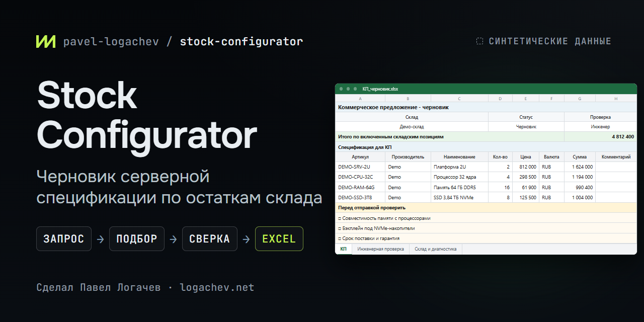
Task: Click the Комментарий column heading
Action: click(616, 157)
